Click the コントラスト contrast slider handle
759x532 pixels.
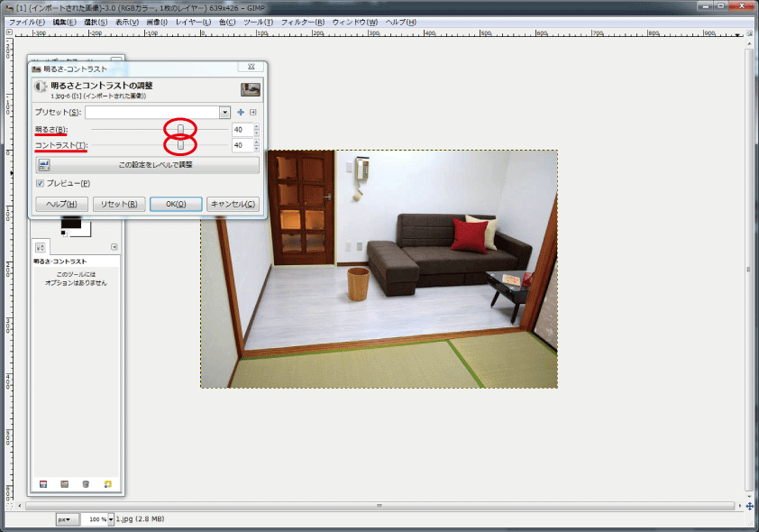coord(180,145)
